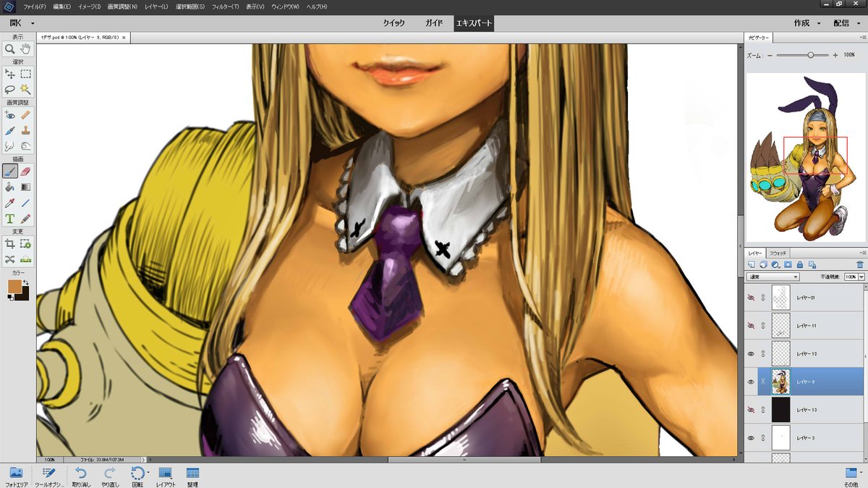This screenshot has width=868, height=488.
Task: Reset colors to default black and white
Action: coord(10,297)
